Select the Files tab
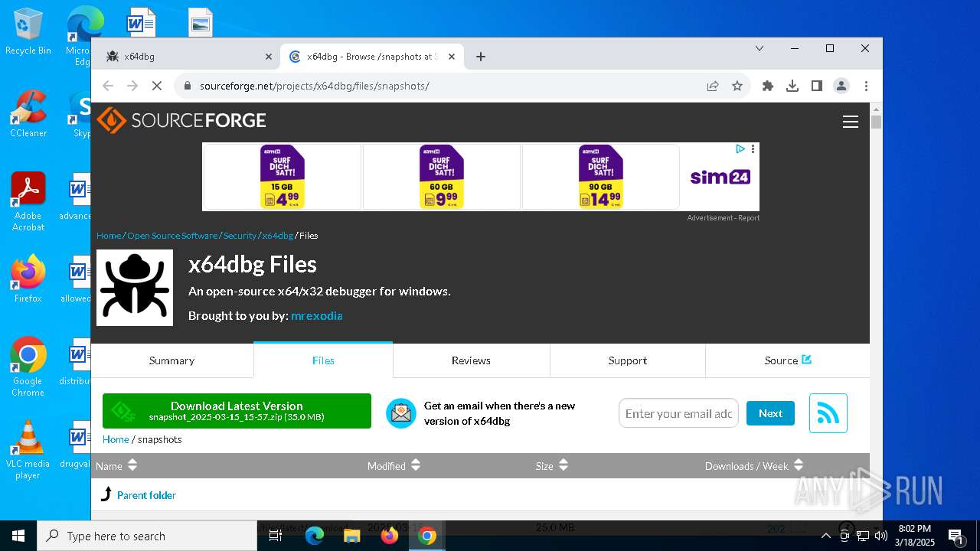 [x=323, y=360]
